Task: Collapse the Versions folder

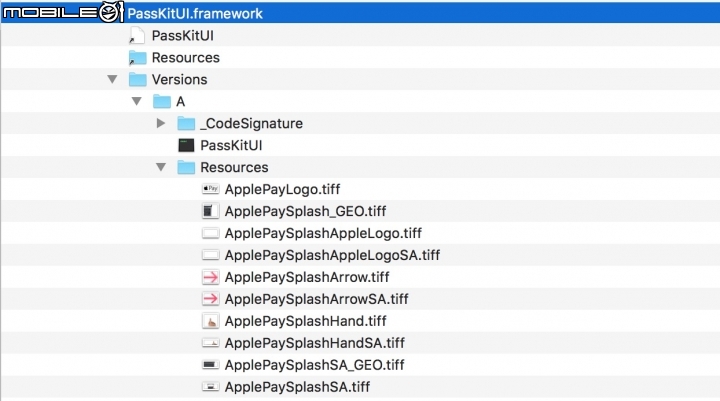Action: click(112, 79)
